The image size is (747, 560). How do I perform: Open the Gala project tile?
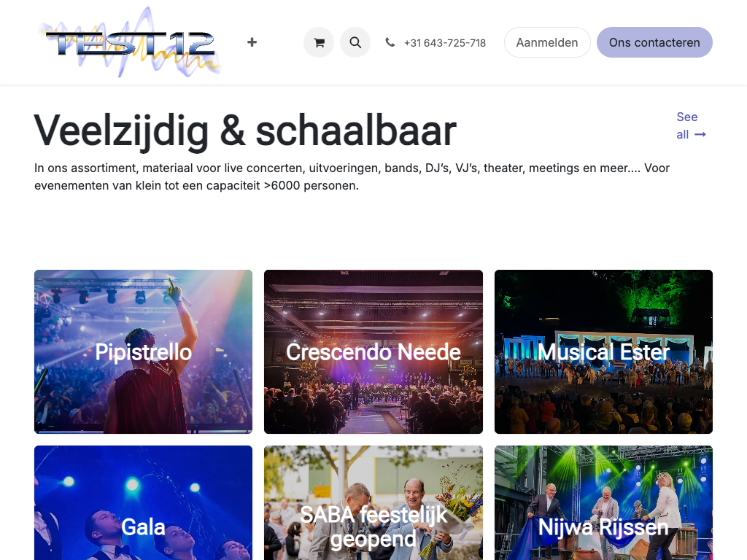pos(144,503)
